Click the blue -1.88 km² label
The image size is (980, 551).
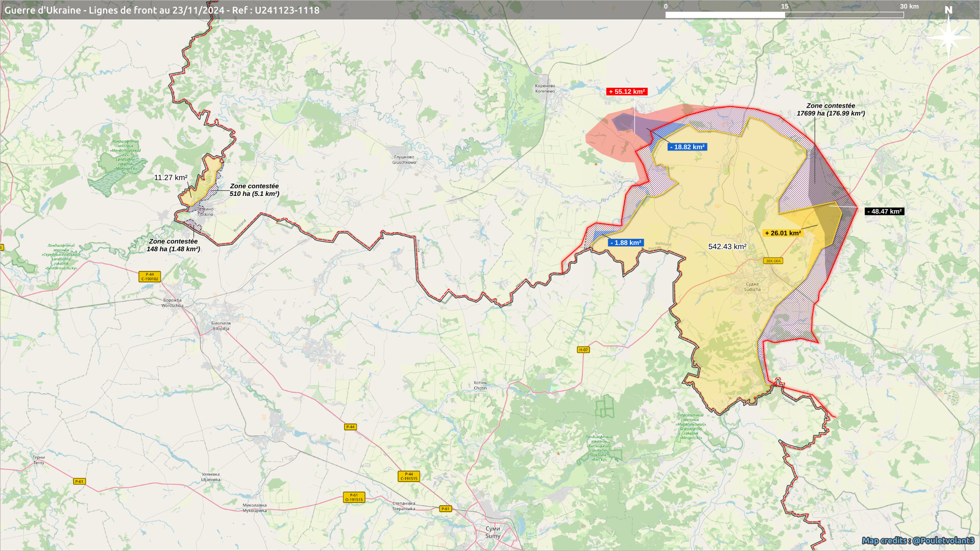625,243
